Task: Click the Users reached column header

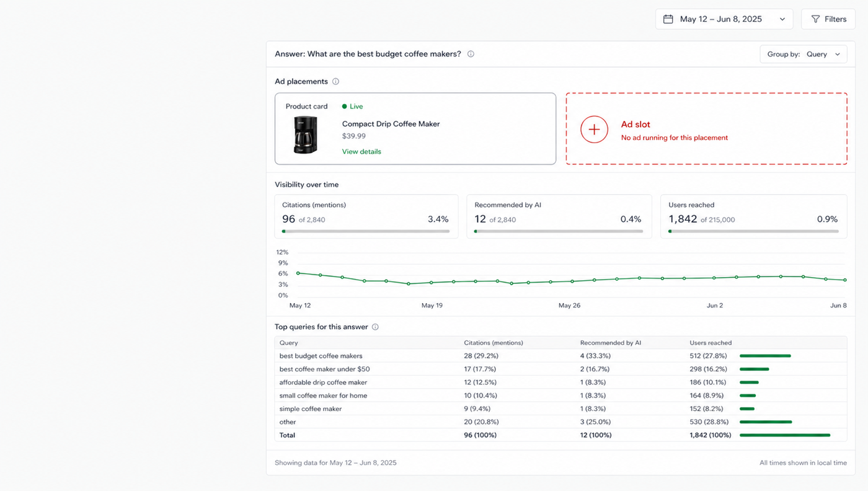Action: [x=711, y=343]
